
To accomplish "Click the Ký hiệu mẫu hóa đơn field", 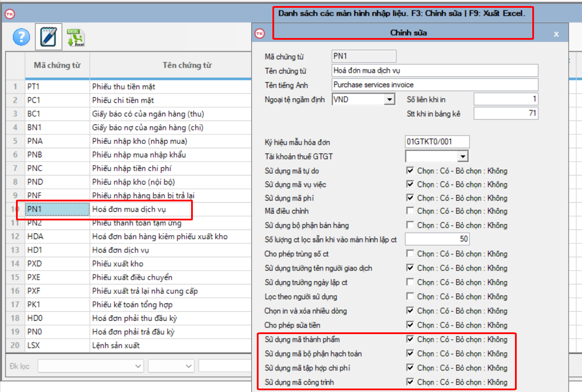I will point(437,142).
